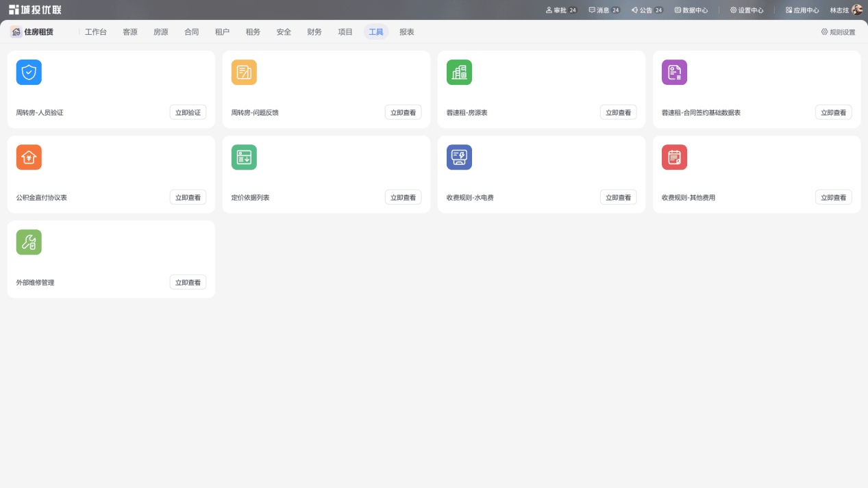The height and width of the screenshot is (488, 868).
Task: Click the 立即验证 button
Action: point(188,112)
